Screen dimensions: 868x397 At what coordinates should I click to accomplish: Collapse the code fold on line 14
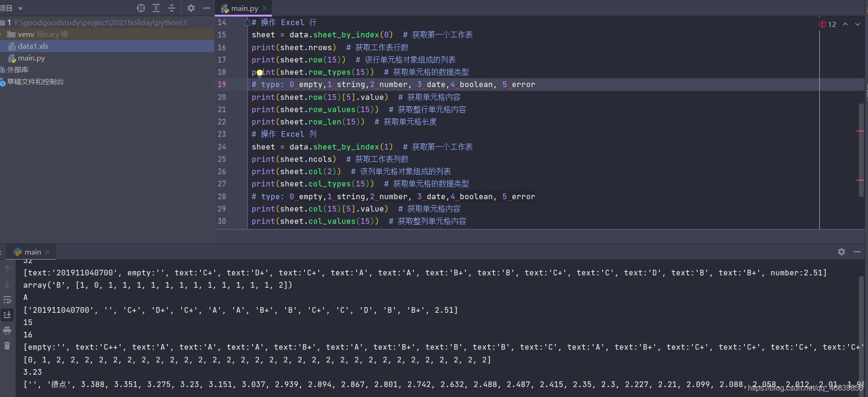point(247,22)
